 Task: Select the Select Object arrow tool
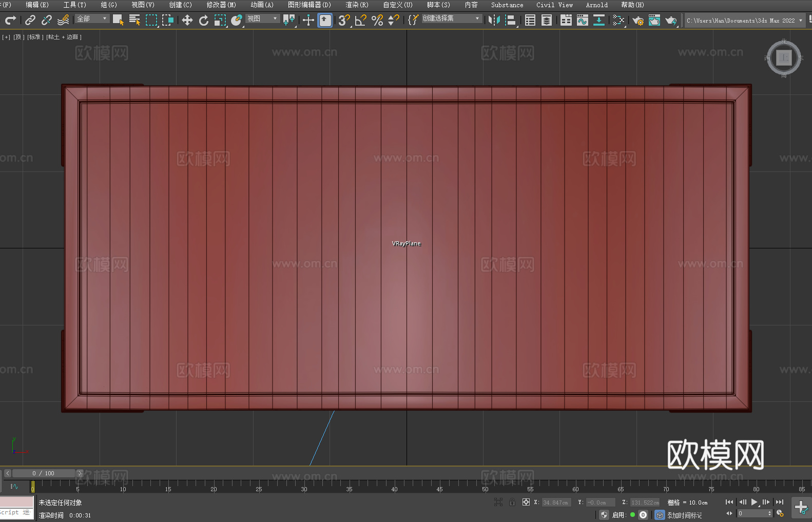click(118, 20)
